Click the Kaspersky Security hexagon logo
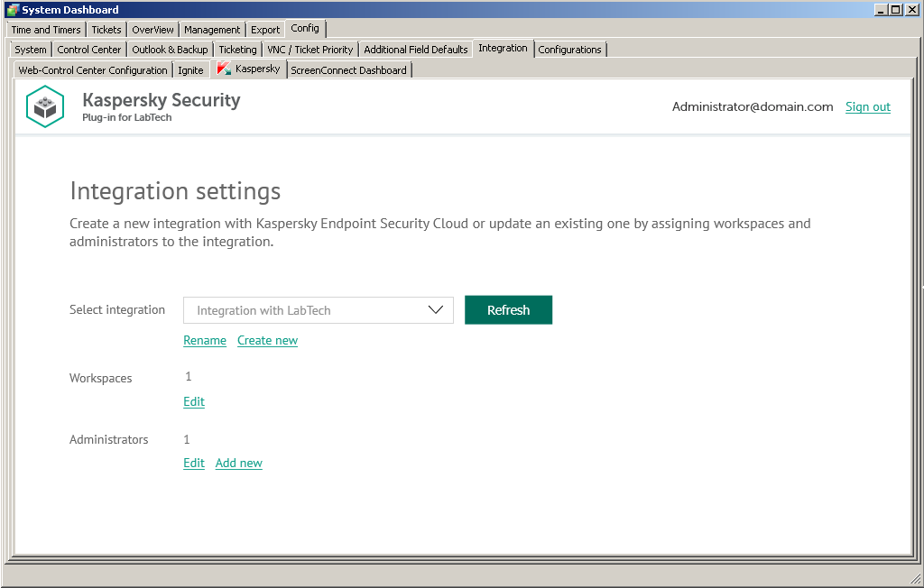The height and width of the screenshot is (588, 924). click(x=45, y=106)
